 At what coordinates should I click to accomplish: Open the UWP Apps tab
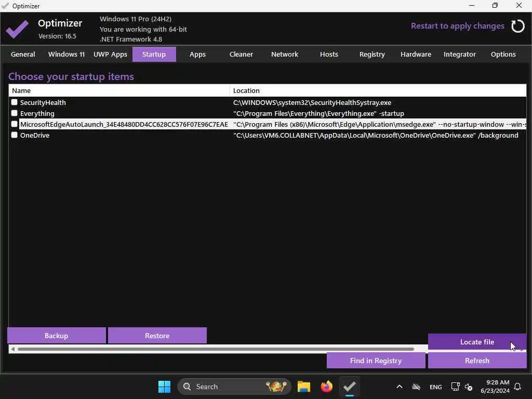[x=110, y=54]
